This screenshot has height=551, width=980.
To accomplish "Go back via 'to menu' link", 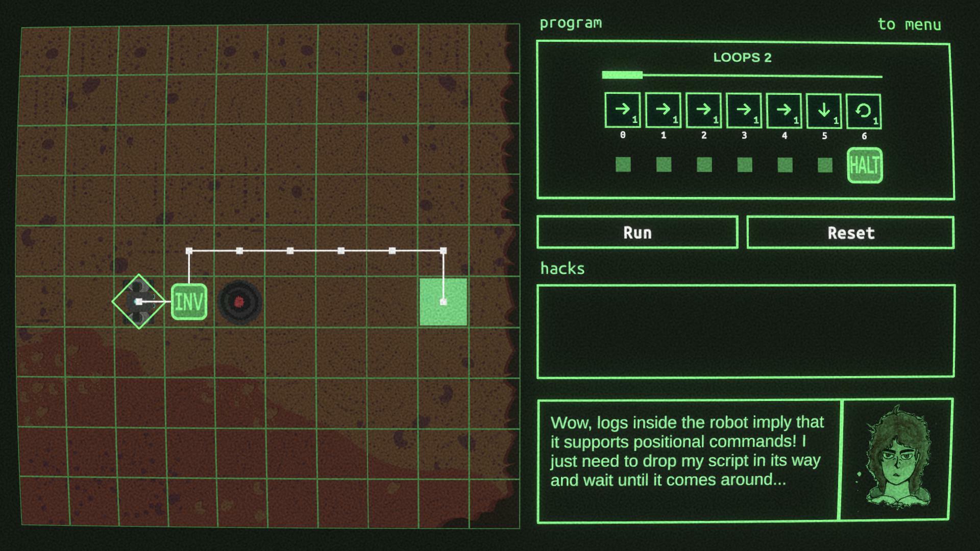I will point(909,24).
